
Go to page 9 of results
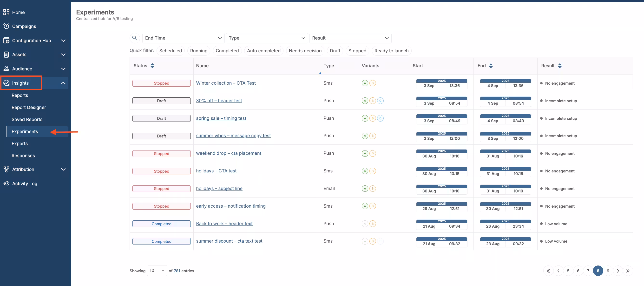[x=608, y=271]
